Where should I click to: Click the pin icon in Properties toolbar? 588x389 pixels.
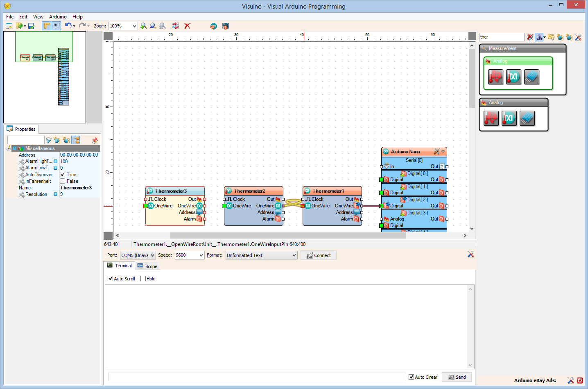tap(95, 140)
